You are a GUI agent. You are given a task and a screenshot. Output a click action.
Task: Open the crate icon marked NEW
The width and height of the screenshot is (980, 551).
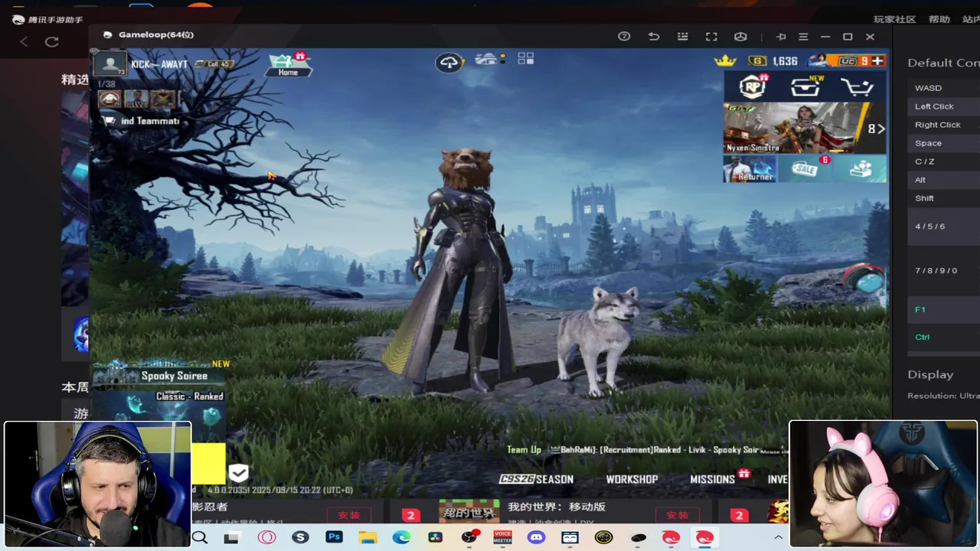805,87
